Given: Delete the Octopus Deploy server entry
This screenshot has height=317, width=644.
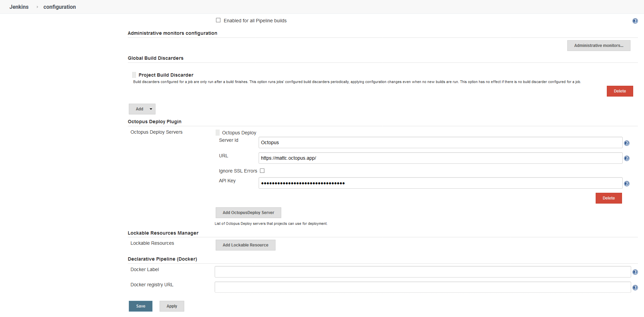Looking at the screenshot, I should 609,198.
